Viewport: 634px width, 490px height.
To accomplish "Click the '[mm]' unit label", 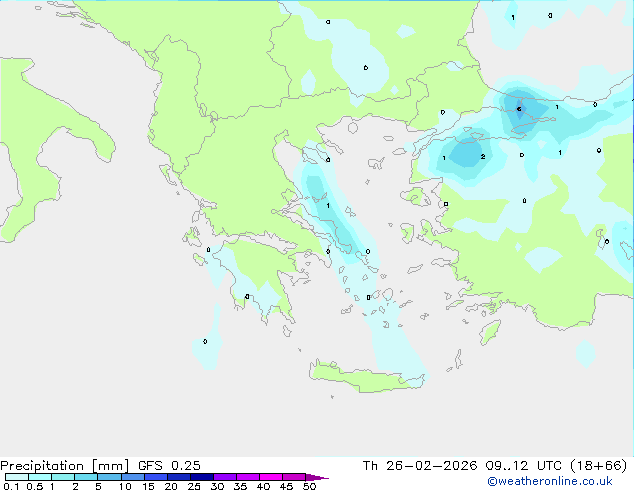I will pos(110,466).
